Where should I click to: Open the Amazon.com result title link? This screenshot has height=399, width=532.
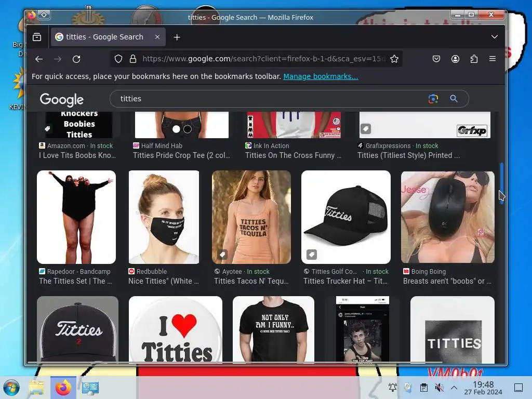pos(77,155)
